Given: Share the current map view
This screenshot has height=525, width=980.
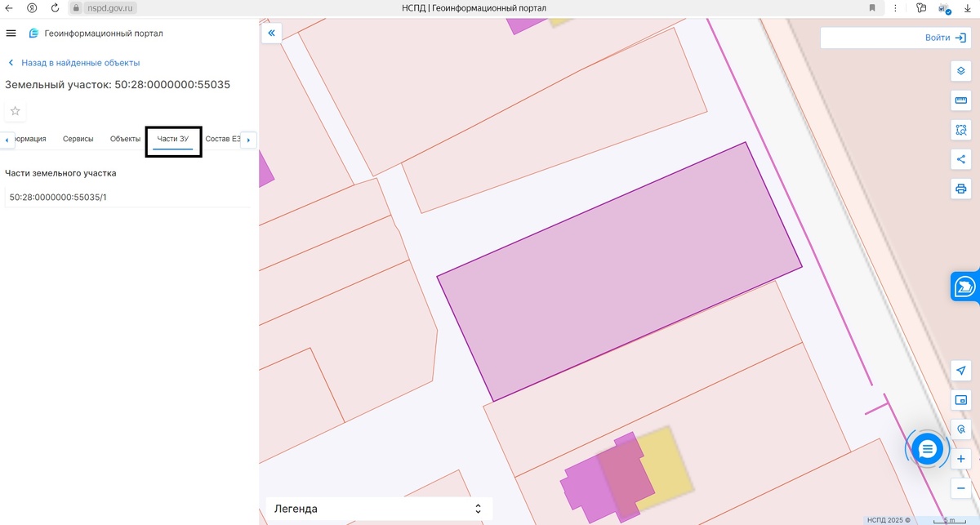Looking at the screenshot, I should pos(961,159).
